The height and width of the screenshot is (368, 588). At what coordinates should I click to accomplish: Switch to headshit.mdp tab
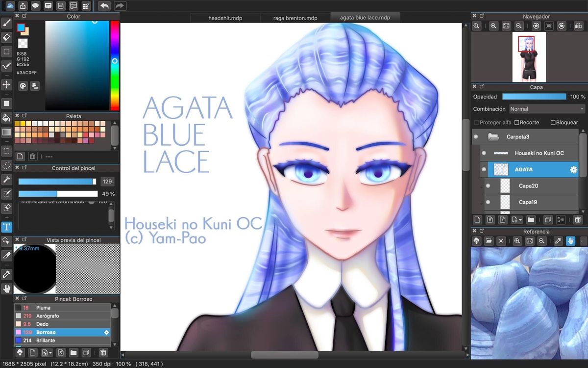(225, 18)
